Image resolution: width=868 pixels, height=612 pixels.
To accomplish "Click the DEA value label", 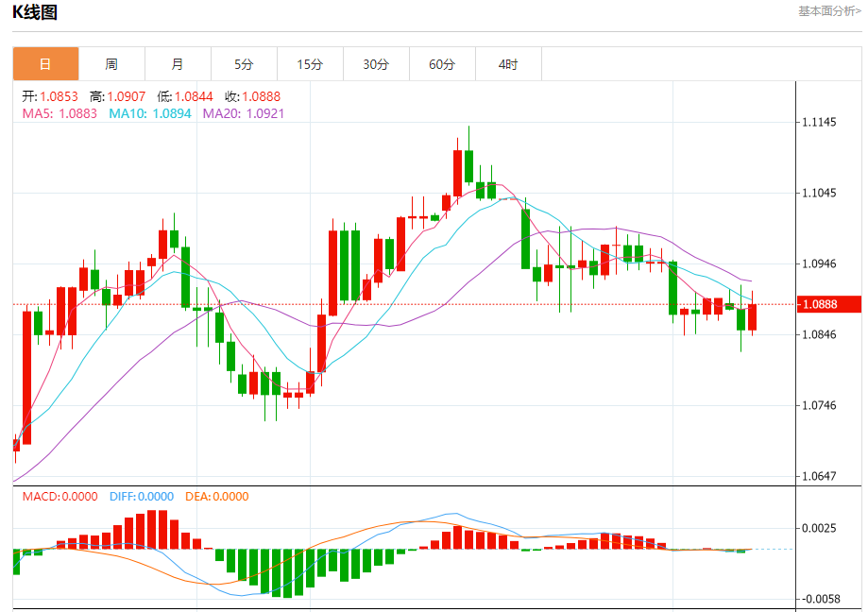I will coord(216,497).
